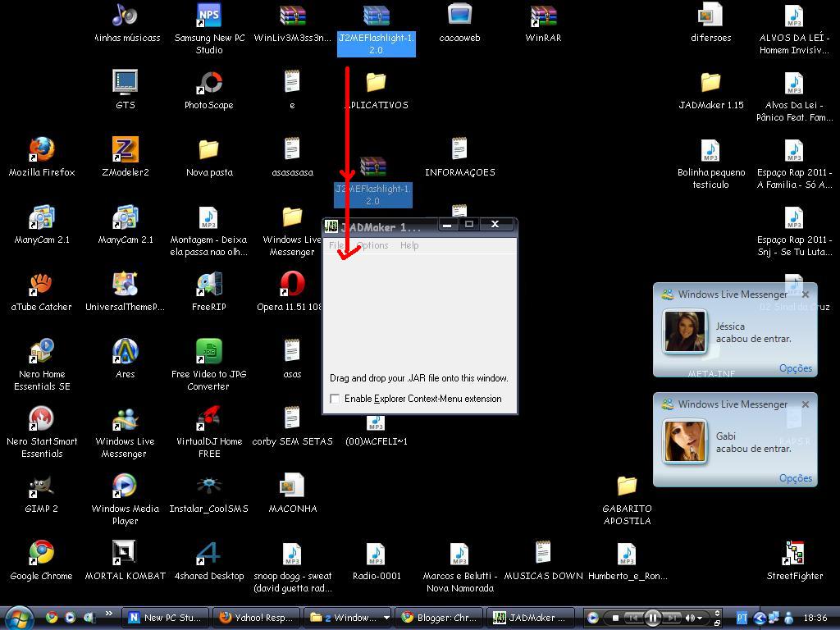The height and width of the screenshot is (630, 840).
Task: Open the Windows Start button
Action: tap(20, 619)
